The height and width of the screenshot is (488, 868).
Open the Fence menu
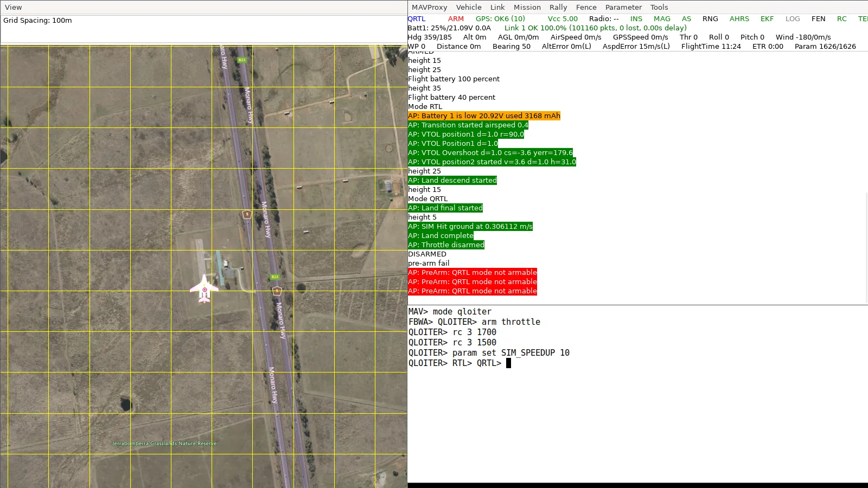[586, 7]
